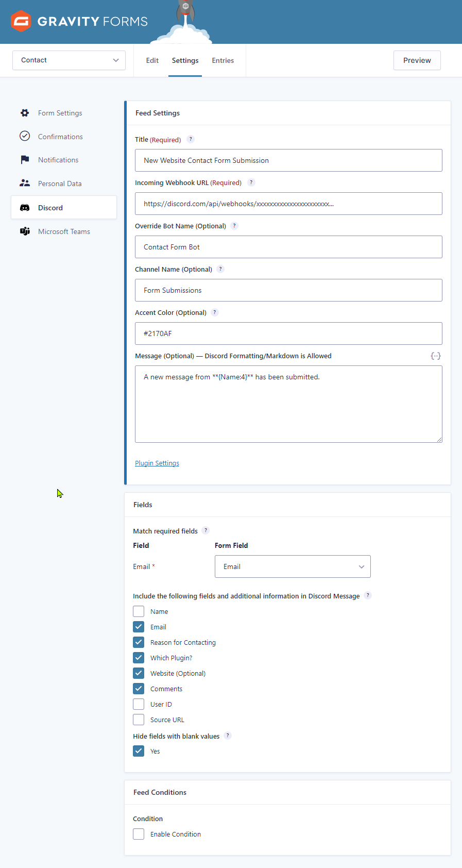Viewport: 462px width, 868px height.
Task: Select the Settings tab
Action: tap(185, 60)
